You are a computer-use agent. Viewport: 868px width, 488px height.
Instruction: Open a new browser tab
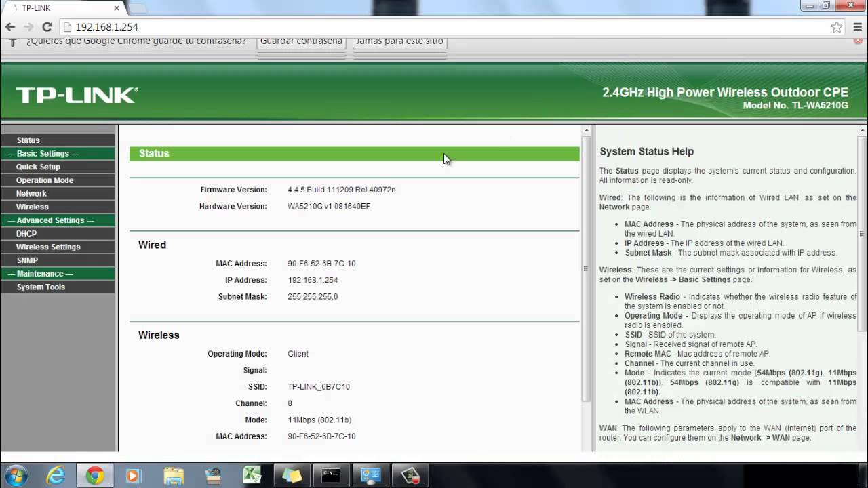pos(138,8)
